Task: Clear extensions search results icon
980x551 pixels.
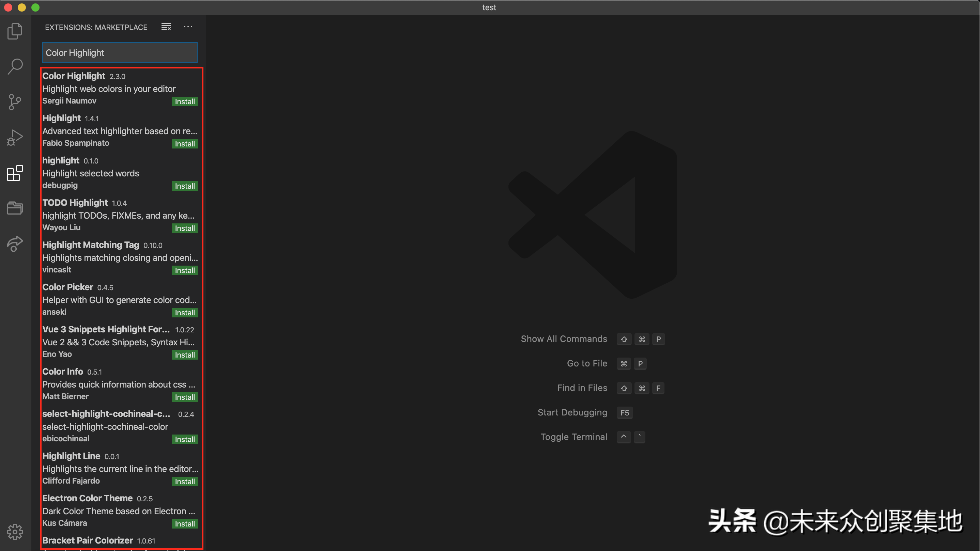Action: [166, 27]
